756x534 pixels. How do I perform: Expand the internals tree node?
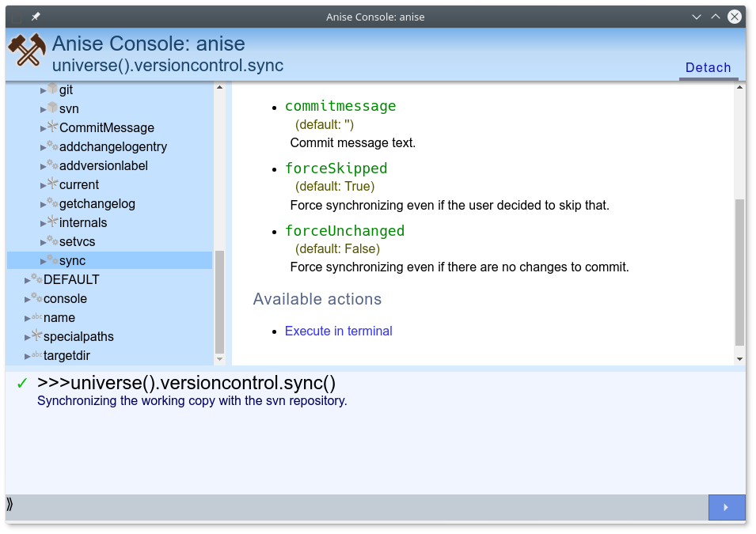click(x=43, y=223)
